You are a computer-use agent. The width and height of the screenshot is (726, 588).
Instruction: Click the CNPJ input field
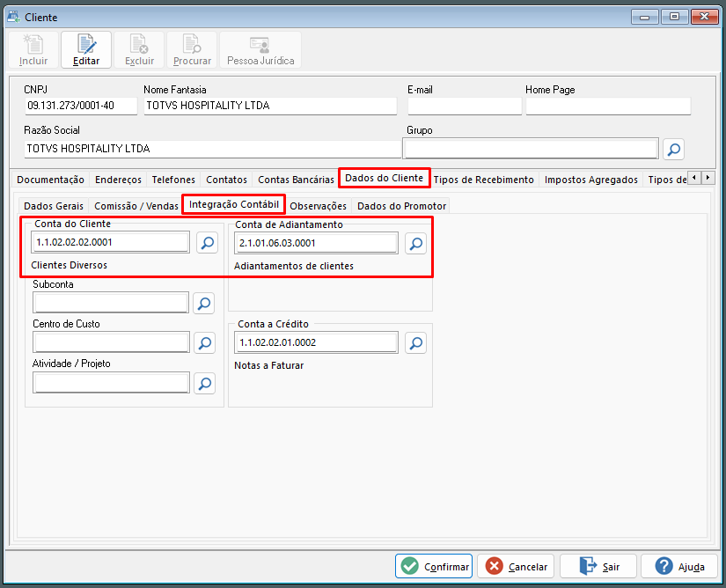[x=81, y=106]
